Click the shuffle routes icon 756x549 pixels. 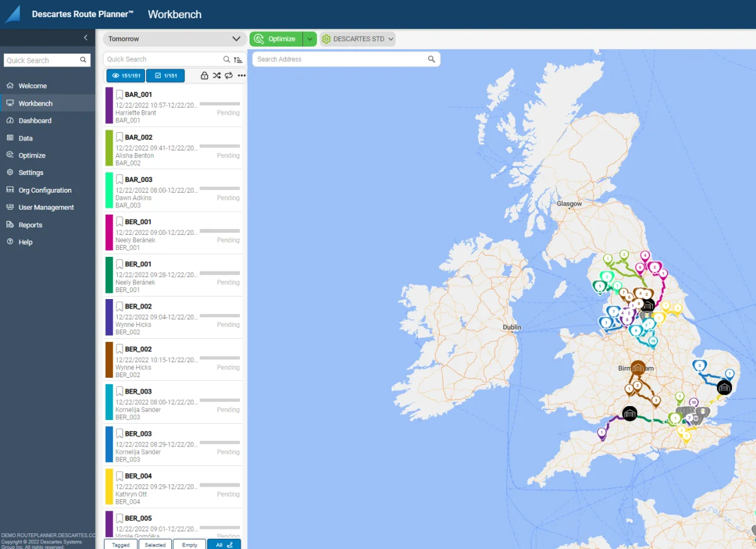pos(216,76)
